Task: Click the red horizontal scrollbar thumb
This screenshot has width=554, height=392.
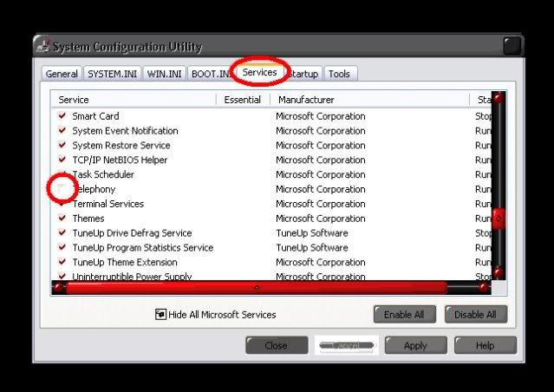Action: coord(256,287)
